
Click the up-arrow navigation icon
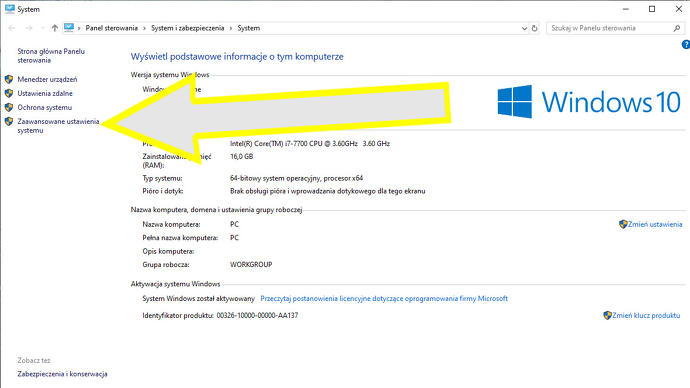(x=55, y=28)
